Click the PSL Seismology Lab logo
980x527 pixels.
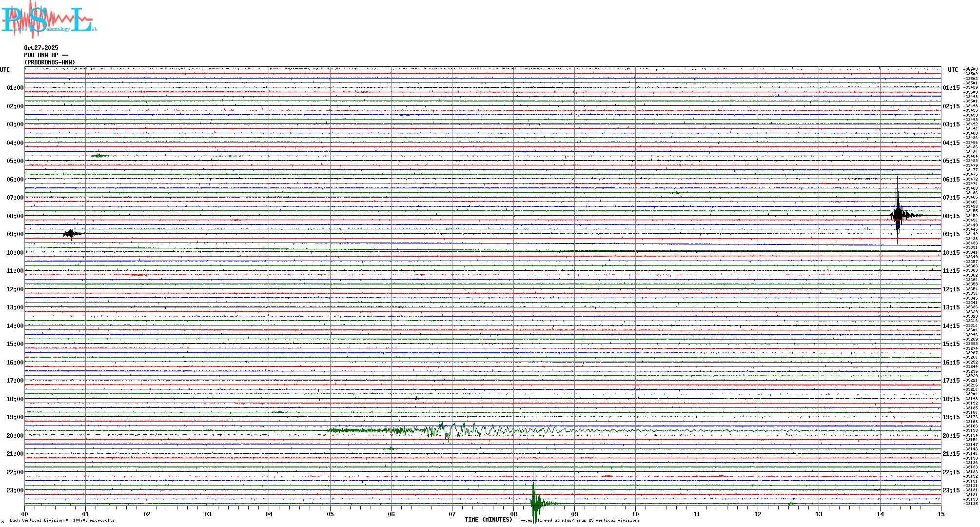coord(49,20)
